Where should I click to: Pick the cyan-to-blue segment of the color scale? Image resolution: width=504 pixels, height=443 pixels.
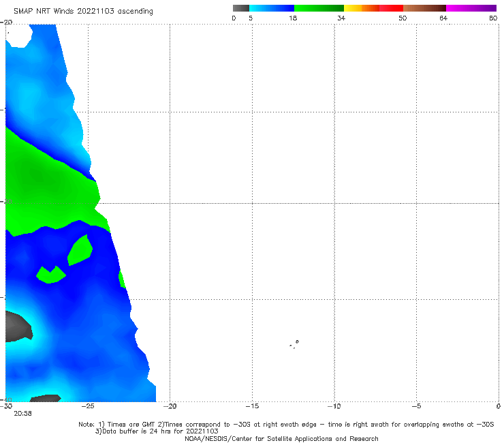[272, 8]
